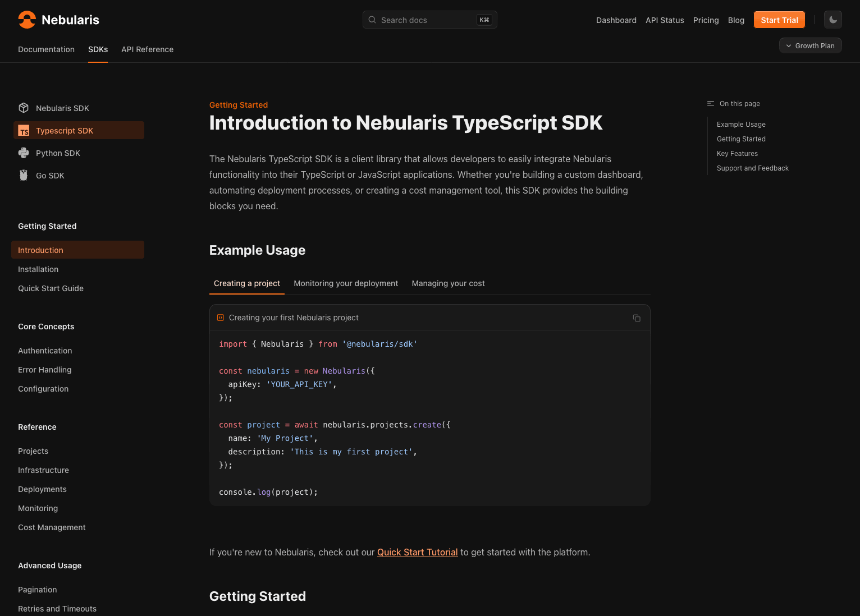Click the Core Concepts section header
The height and width of the screenshot is (616, 860).
(46, 327)
